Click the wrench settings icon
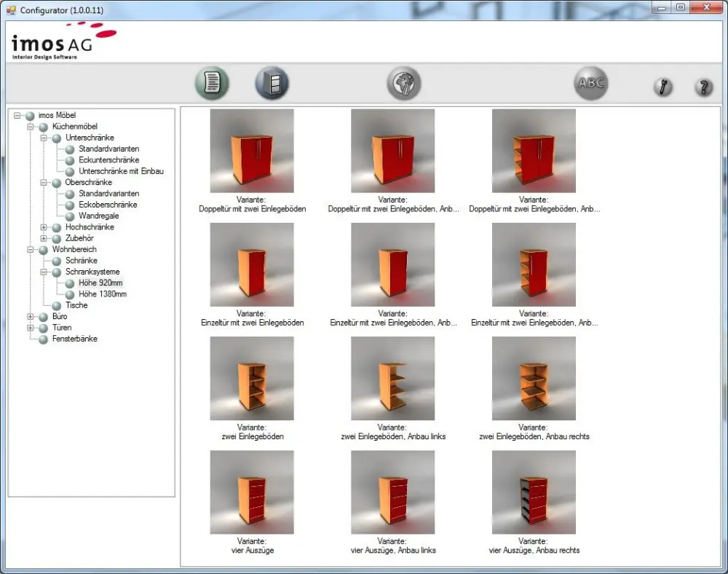This screenshot has height=574, width=728. coord(662,87)
